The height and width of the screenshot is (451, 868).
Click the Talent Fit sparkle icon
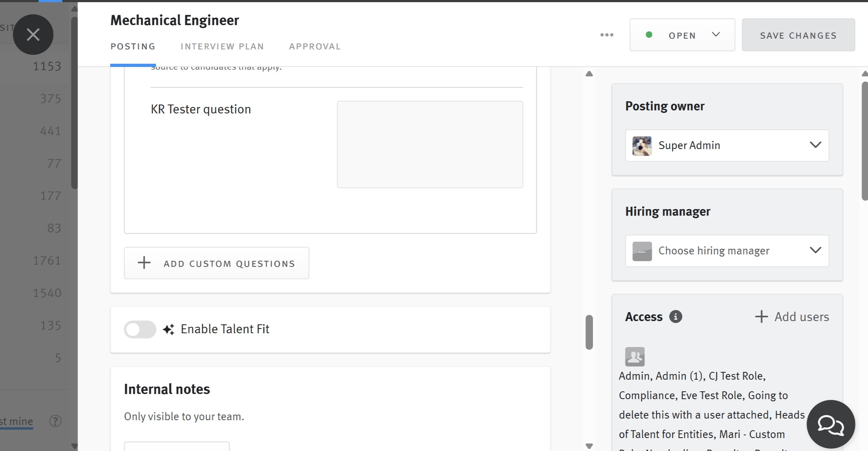pos(168,329)
